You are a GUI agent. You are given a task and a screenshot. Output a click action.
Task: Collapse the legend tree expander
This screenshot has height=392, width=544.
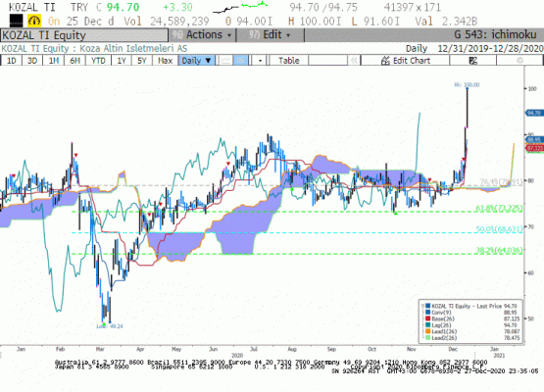pos(422,306)
